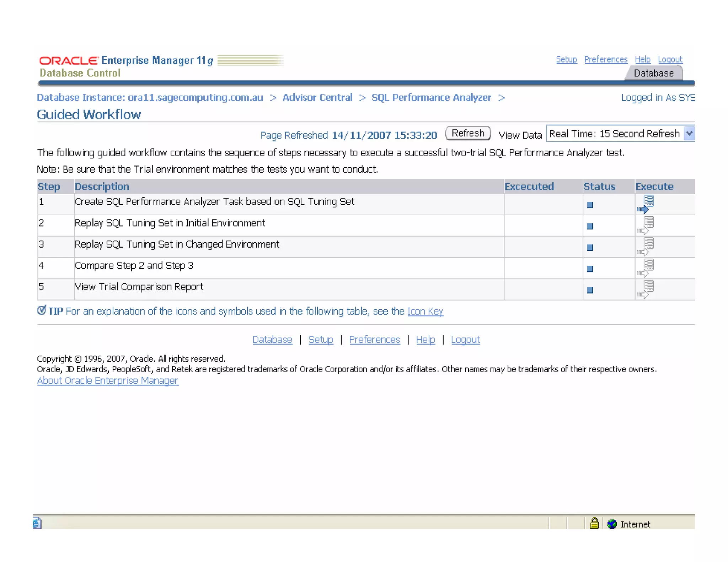Click 'View Trial Comparison Report' text

click(139, 287)
